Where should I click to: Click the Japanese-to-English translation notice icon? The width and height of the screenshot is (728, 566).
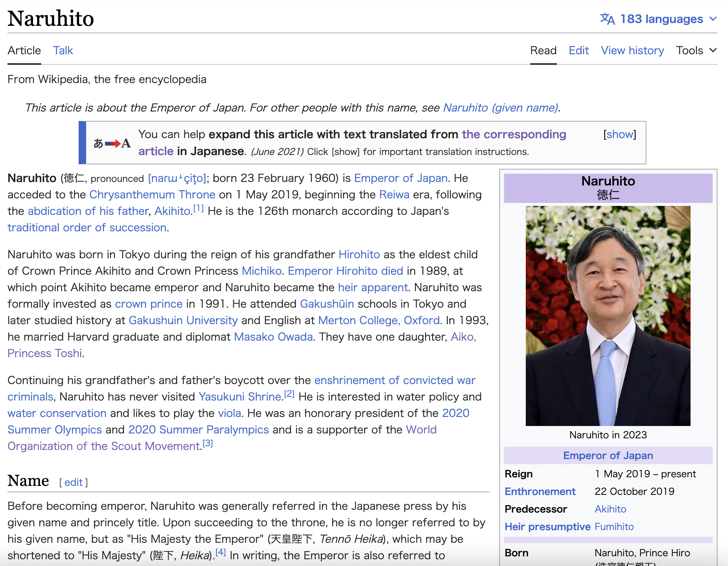pyautogui.click(x=112, y=143)
